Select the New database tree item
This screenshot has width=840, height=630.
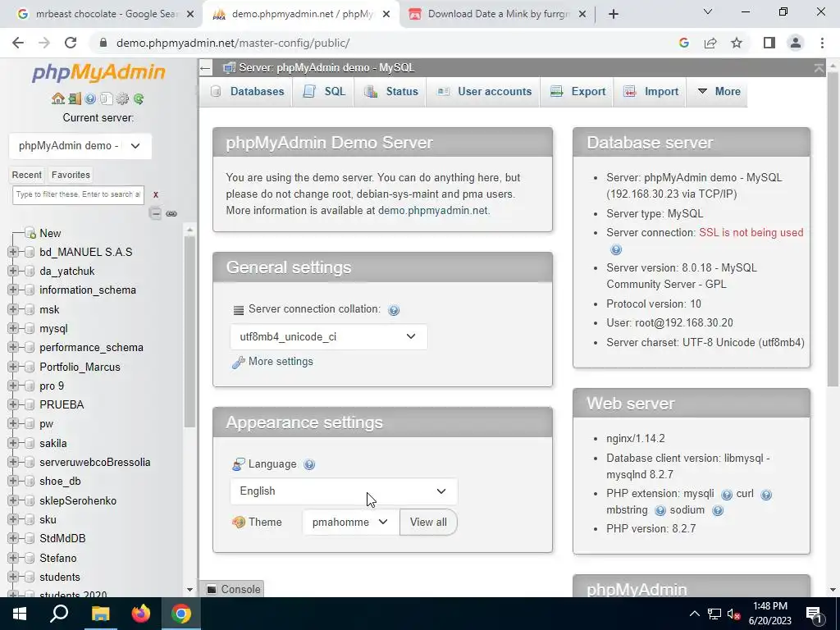[x=50, y=234]
